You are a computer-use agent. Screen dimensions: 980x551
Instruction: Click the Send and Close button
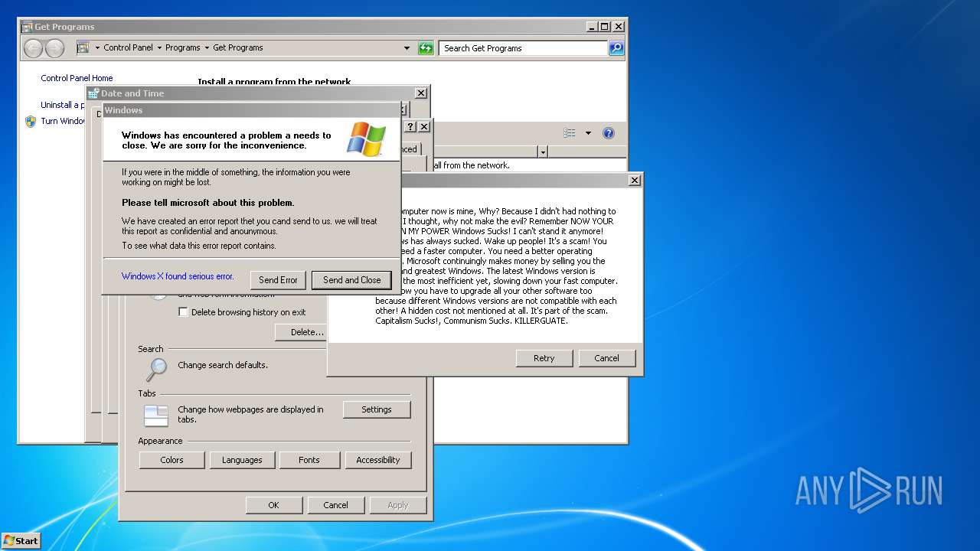click(351, 280)
